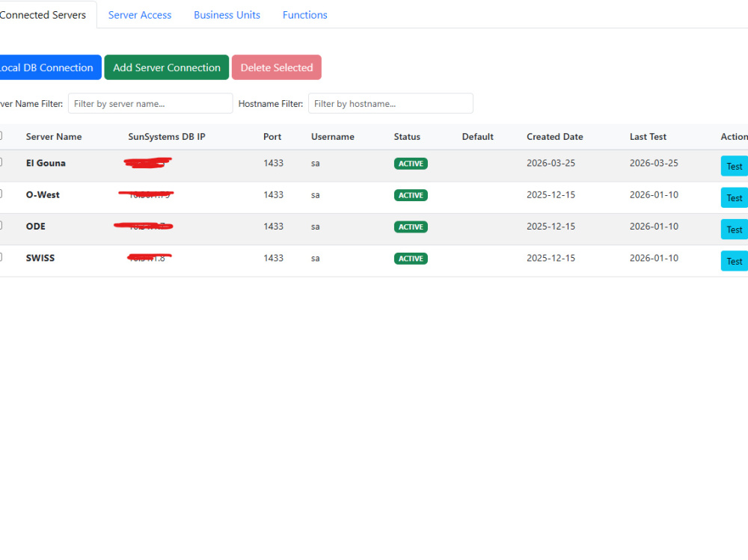This screenshot has height=560, width=748.
Task: Tick the checkbox for O-West row
Action: click(1, 194)
